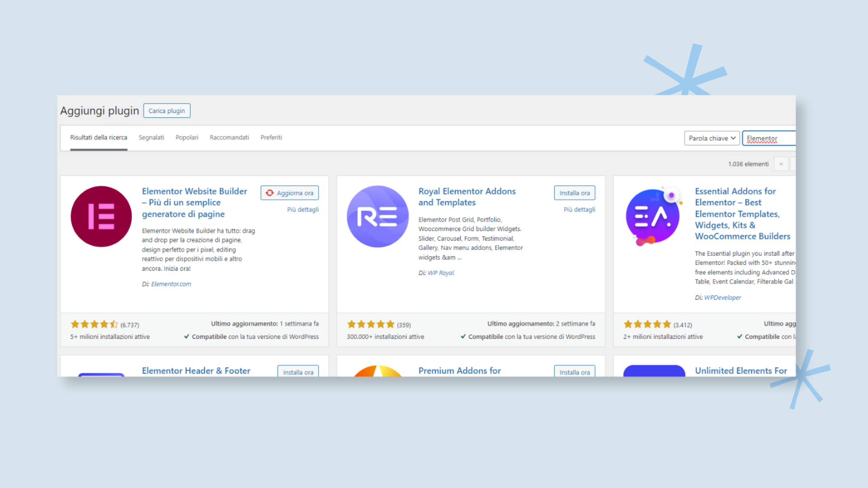
Task: Click the Aggiungi plugin page heading
Action: click(99, 111)
